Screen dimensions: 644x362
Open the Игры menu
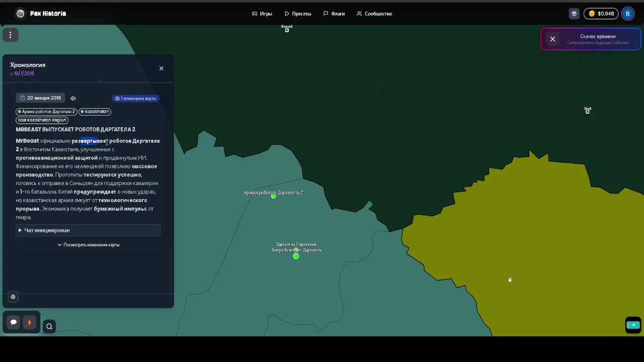click(x=262, y=14)
